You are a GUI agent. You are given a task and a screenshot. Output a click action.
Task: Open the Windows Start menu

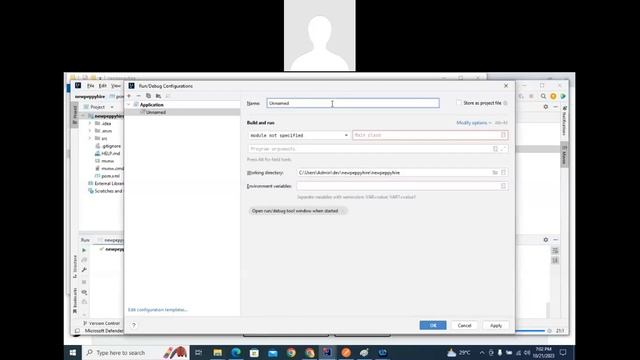click(x=73, y=353)
